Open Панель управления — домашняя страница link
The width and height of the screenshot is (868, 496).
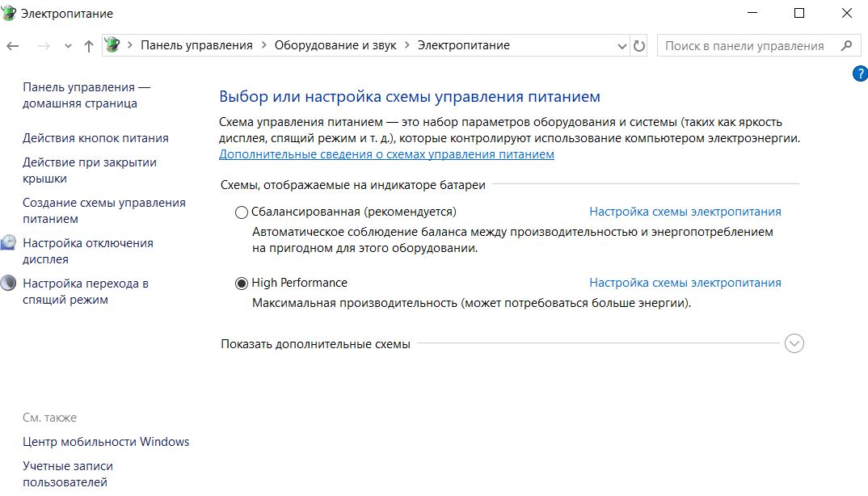pos(86,95)
